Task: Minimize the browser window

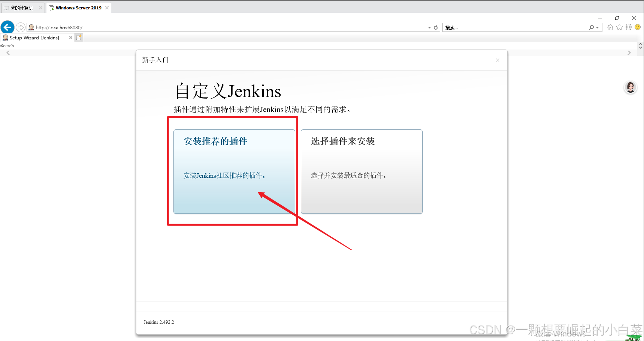Action: (600, 18)
